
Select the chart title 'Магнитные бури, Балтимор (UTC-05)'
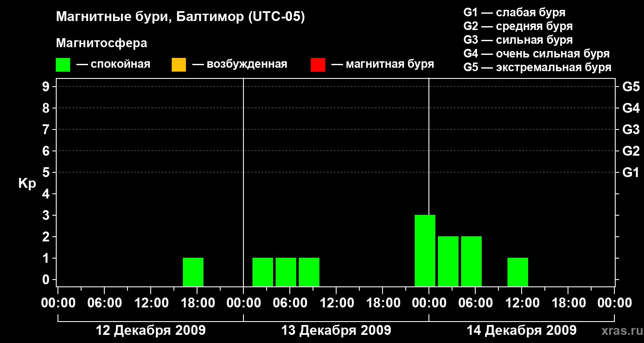(x=180, y=18)
